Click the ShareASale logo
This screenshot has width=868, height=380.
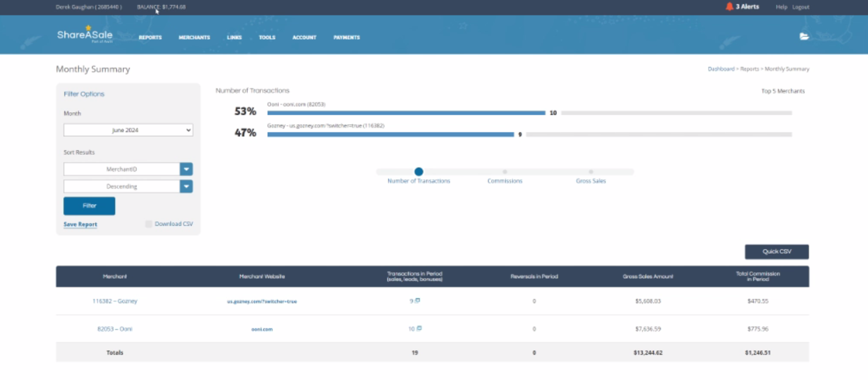coord(85,34)
